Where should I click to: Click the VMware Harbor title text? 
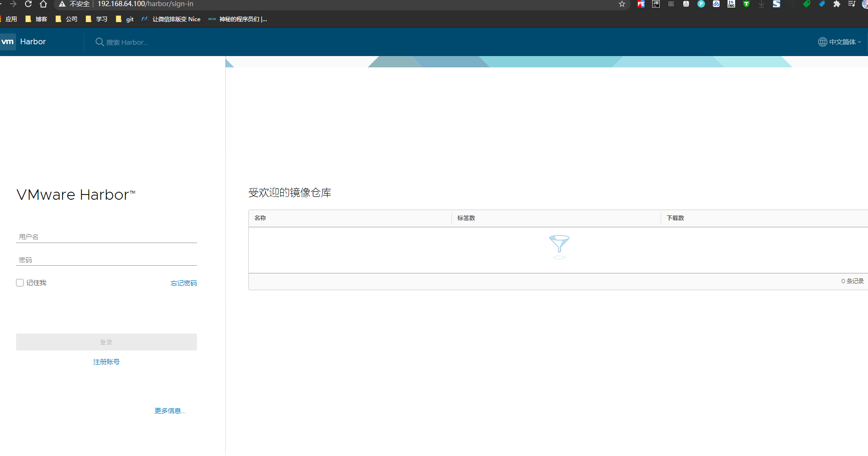(x=76, y=195)
